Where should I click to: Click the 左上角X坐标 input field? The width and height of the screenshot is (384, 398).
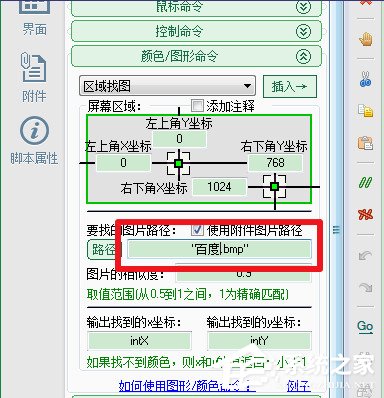coord(123,163)
